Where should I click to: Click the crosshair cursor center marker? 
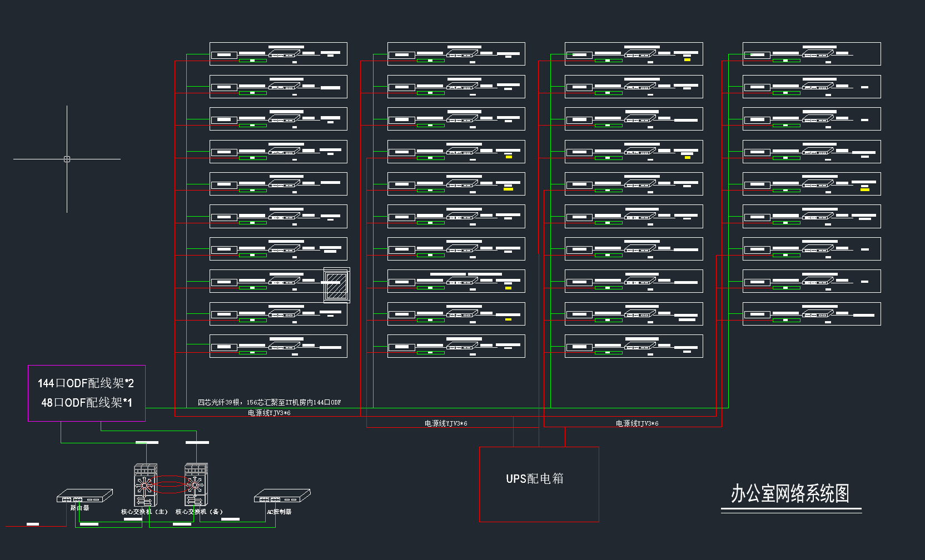tap(67, 159)
